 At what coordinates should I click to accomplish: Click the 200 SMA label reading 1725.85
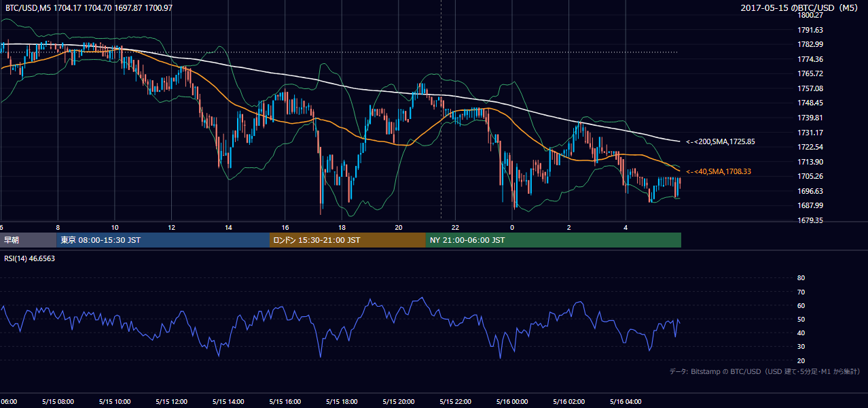[x=721, y=142]
